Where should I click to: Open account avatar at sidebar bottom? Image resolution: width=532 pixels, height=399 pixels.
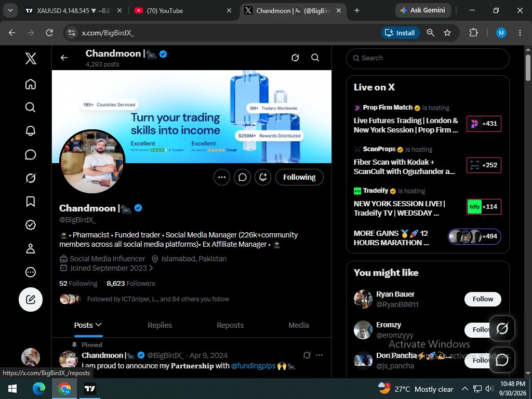pyautogui.click(x=31, y=357)
